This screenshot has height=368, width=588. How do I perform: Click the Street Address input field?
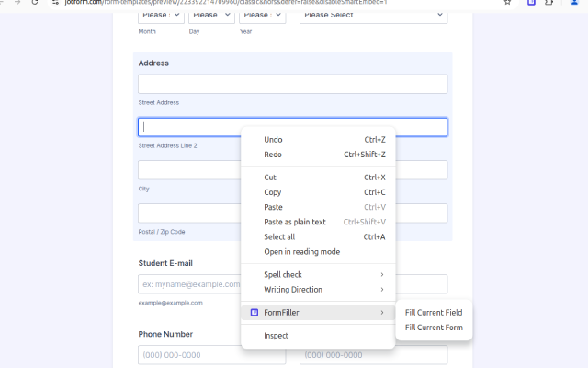pyautogui.click(x=292, y=85)
